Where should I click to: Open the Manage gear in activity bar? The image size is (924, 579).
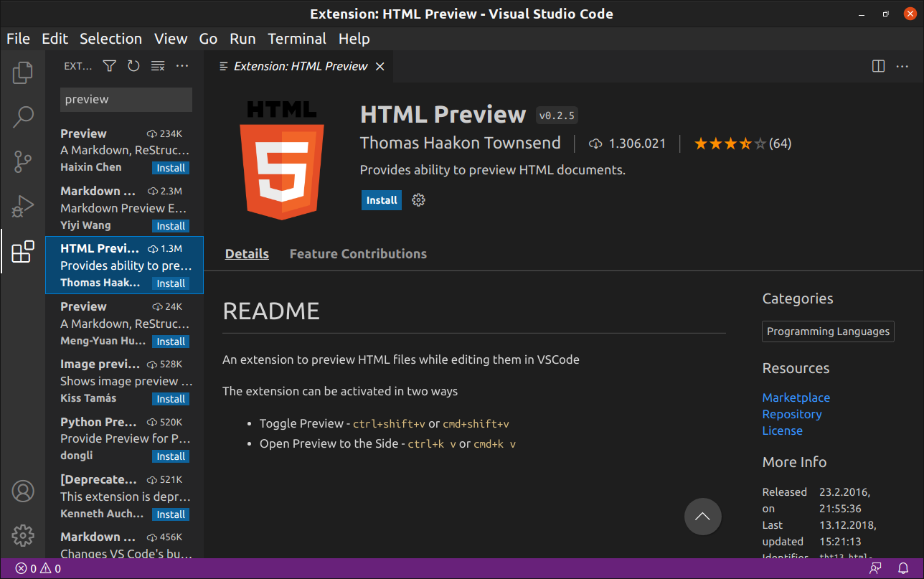pyautogui.click(x=23, y=535)
